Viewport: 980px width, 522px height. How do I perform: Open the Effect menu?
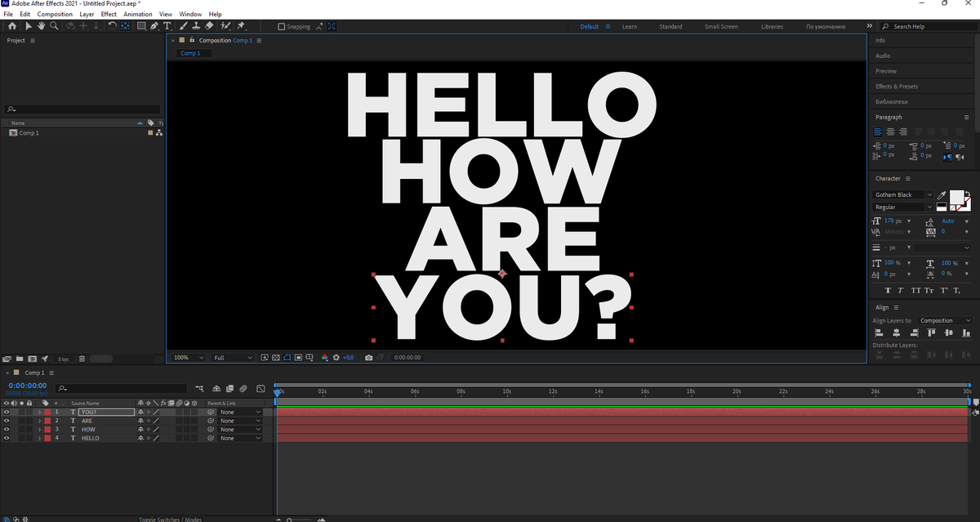pyautogui.click(x=109, y=15)
